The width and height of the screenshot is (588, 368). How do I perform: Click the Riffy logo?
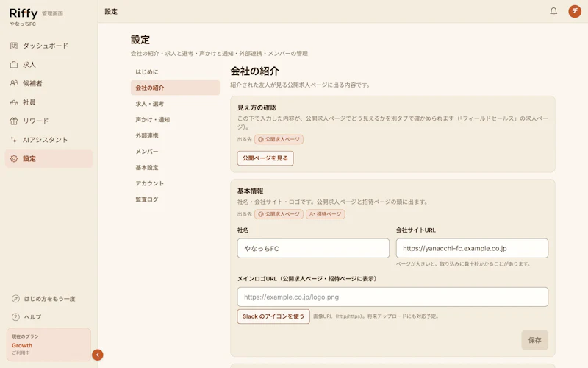[x=24, y=13]
